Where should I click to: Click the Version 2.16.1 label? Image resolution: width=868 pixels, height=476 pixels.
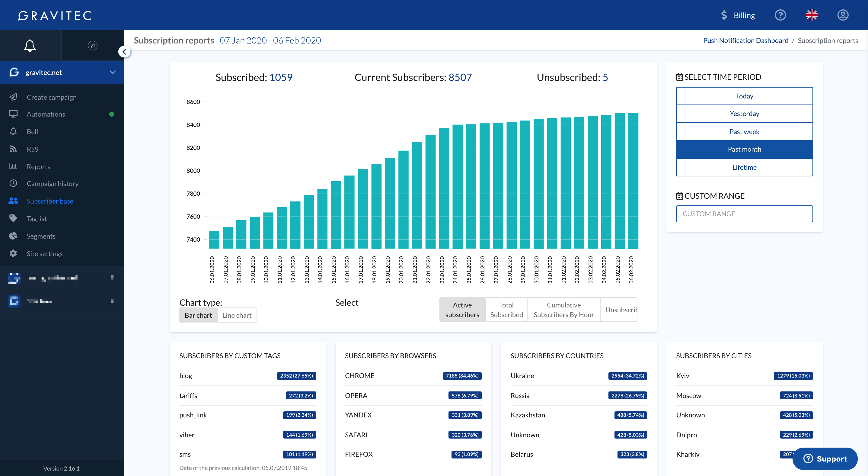[x=62, y=468]
